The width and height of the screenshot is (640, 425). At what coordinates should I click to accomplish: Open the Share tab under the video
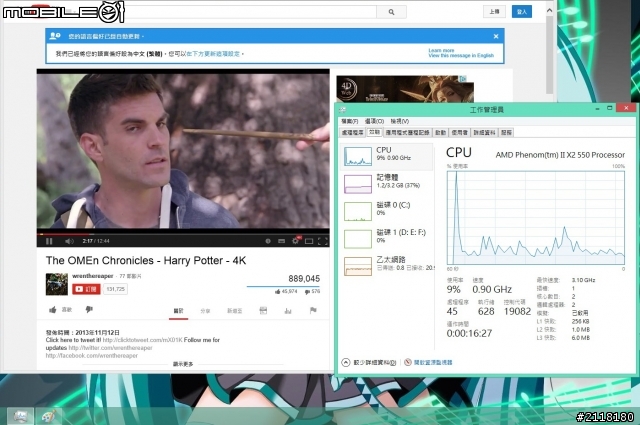tap(205, 311)
